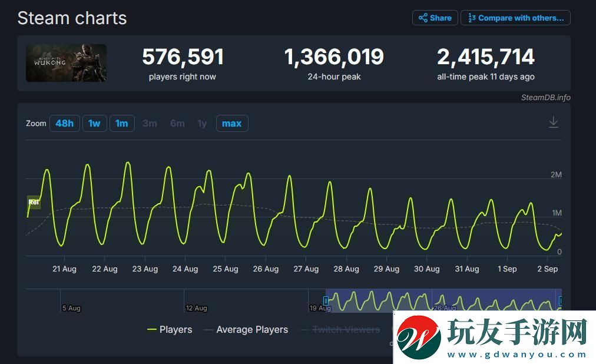Click the 29 Aug axis label
This screenshot has width=596, height=364.
pyautogui.click(x=386, y=269)
